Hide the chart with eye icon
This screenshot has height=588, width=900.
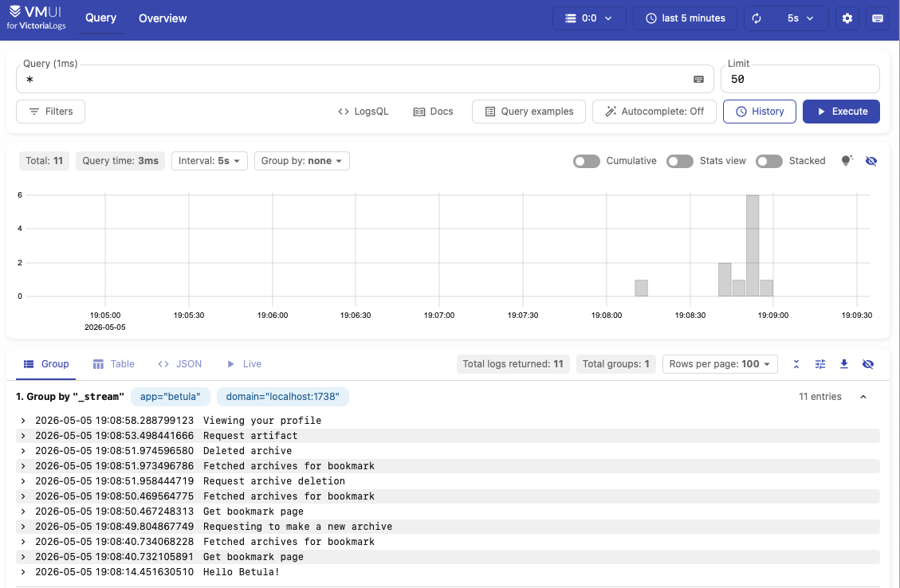click(x=871, y=161)
